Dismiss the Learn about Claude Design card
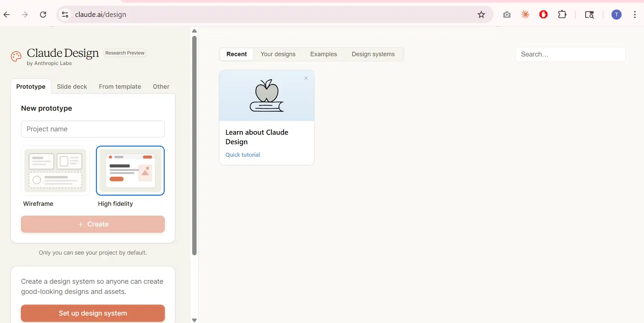This screenshot has width=644, height=323. [306, 78]
